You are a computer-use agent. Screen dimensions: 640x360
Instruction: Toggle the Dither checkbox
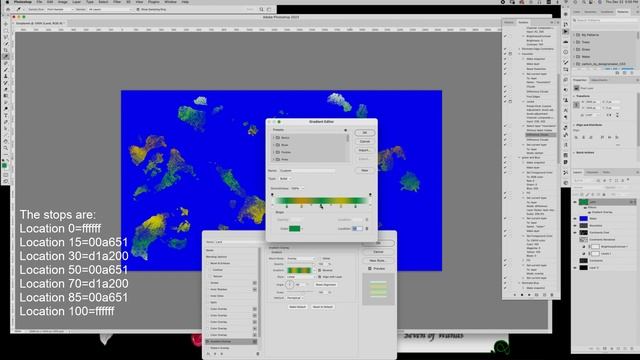[x=320, y=258]
